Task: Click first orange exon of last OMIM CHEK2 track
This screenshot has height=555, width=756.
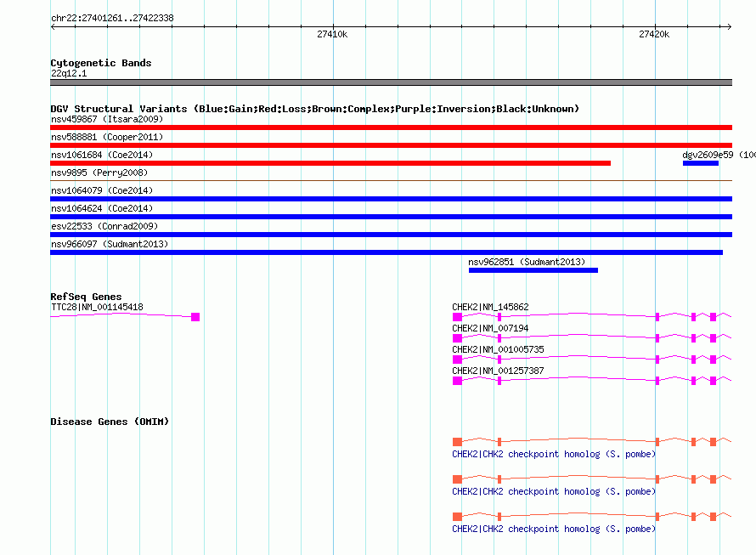Action: pyautogui.click(x=458, y=517)
